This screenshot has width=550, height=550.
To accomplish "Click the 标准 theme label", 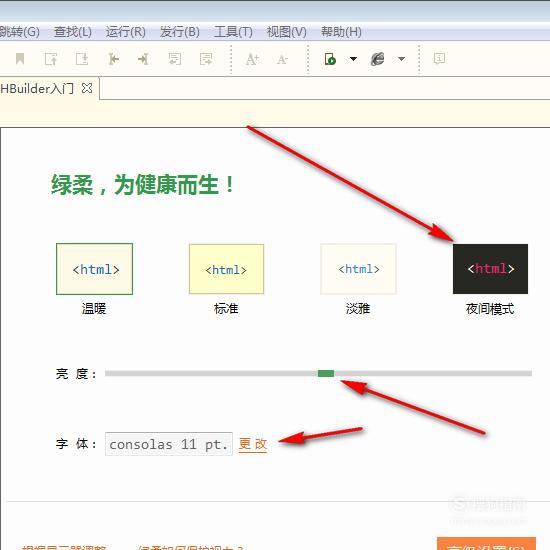I will point(226,309).
